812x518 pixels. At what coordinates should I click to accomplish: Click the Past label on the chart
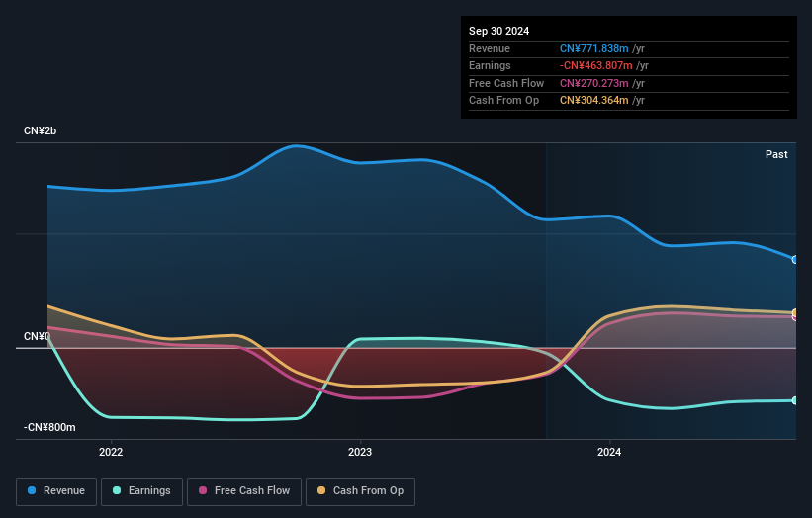coord(776,154)
